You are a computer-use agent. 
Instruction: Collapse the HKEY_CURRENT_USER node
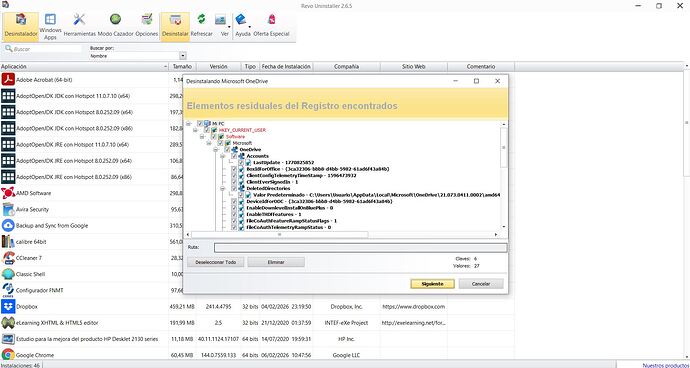tap(196, 130)
